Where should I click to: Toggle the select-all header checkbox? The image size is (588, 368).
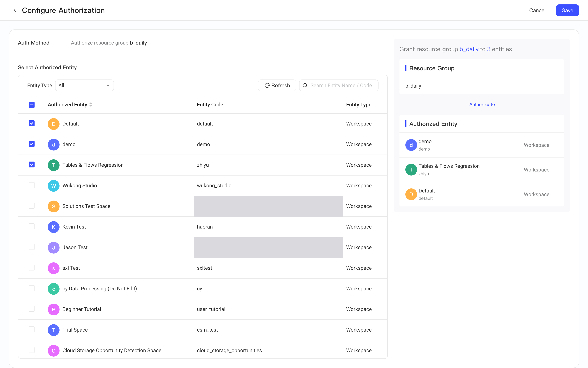click(32, 105)
